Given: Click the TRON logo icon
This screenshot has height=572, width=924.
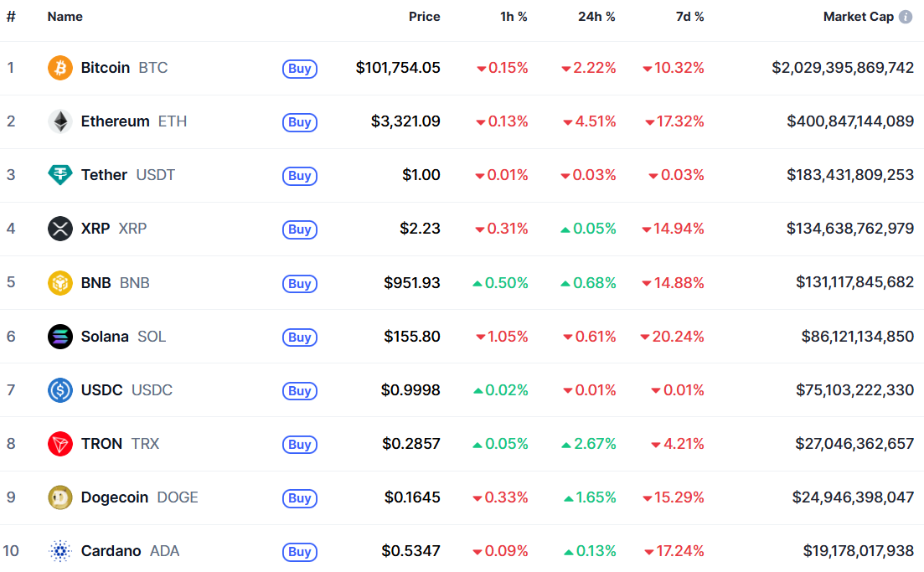Looking at the screenshot, I should coord(60,444).
